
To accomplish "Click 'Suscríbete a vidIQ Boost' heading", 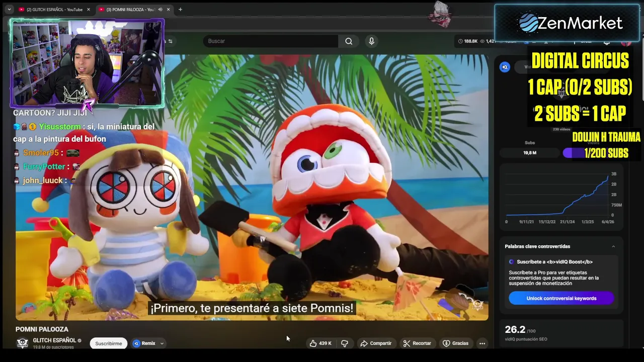I will [x=554, y=262].
